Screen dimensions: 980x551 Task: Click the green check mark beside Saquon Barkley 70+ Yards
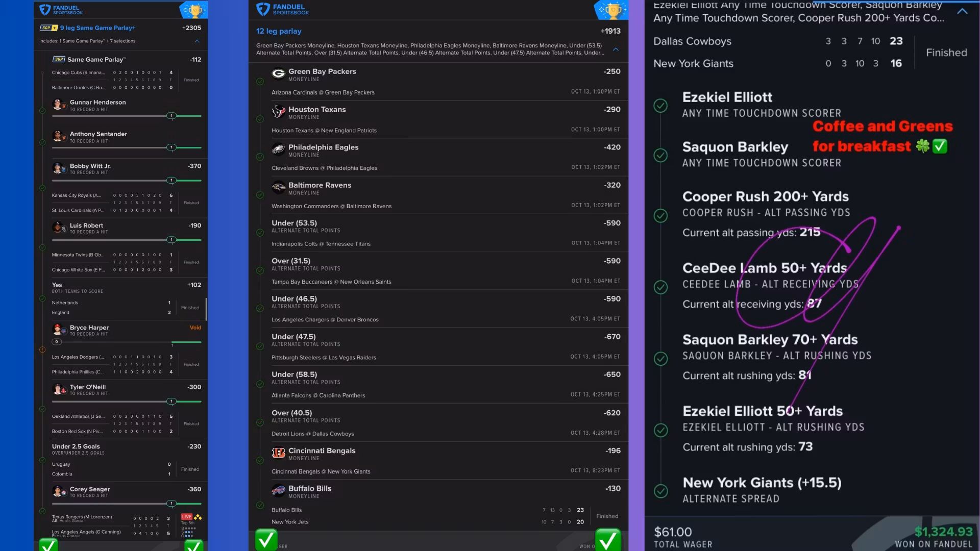660,359
